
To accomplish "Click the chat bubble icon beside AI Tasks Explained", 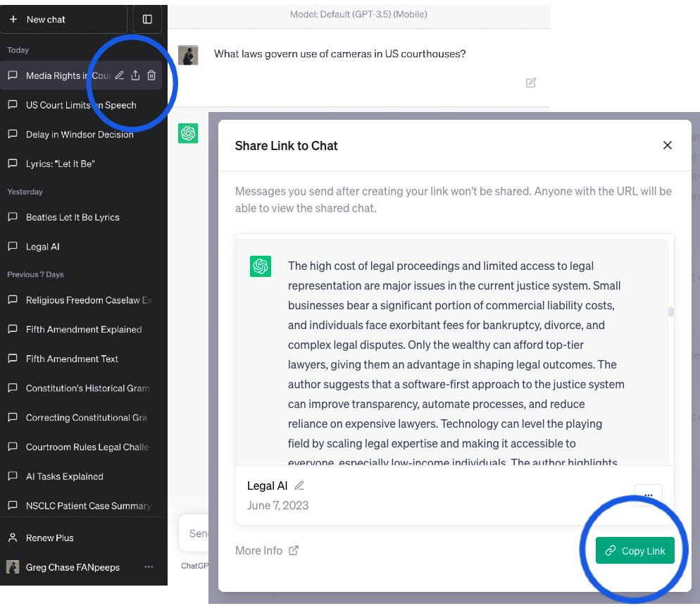I will [13, 476].
